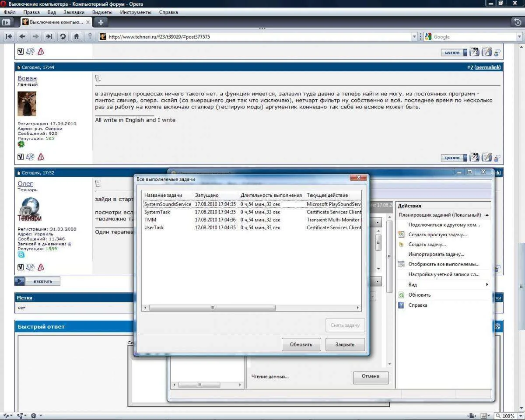
Task: Click Создать задачу... in the Действия pane
Action: coord(427,245)
